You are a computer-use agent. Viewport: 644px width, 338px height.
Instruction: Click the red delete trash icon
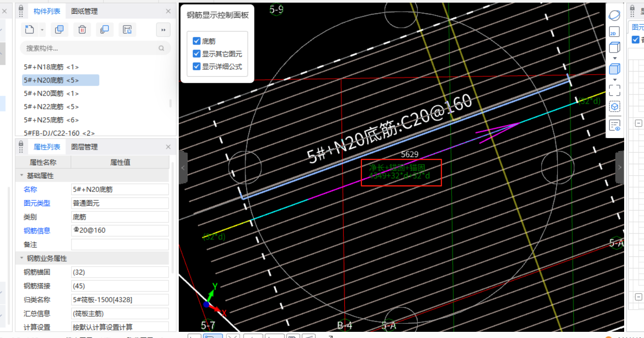point(82,30)
